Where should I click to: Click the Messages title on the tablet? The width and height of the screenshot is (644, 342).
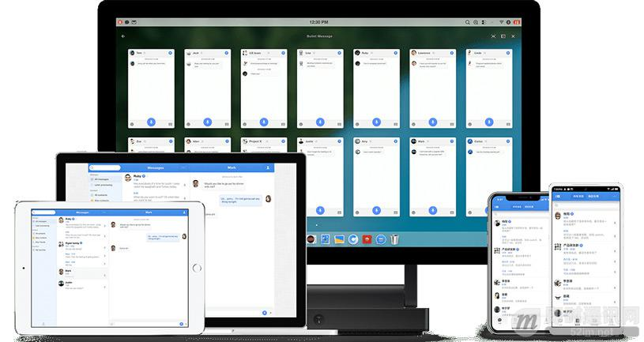[82, 212]
